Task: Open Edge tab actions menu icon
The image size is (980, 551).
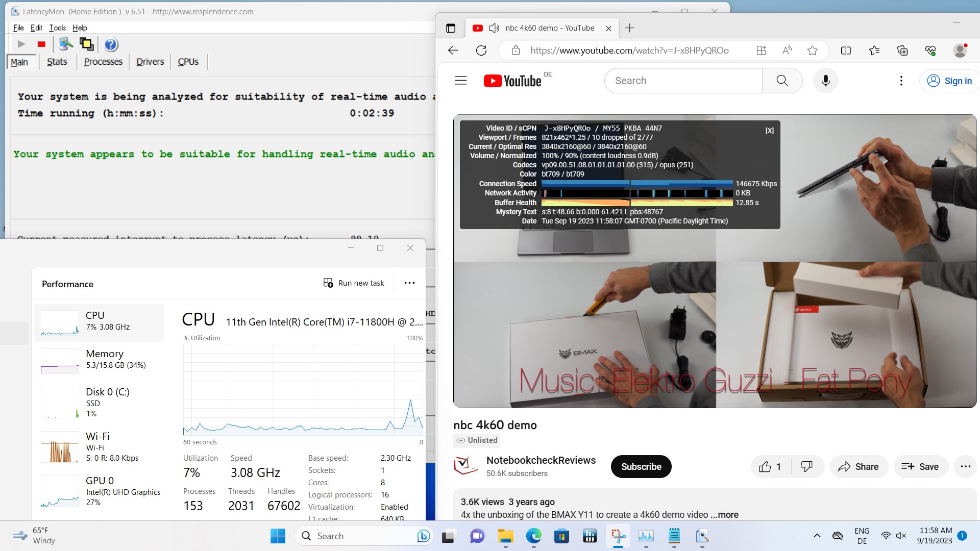Action: click(451, 28)
